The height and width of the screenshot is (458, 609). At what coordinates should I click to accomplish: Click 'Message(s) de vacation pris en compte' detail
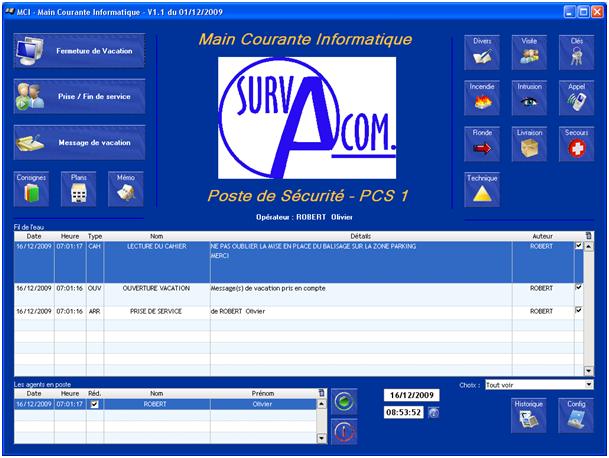(x=268, y=288)
